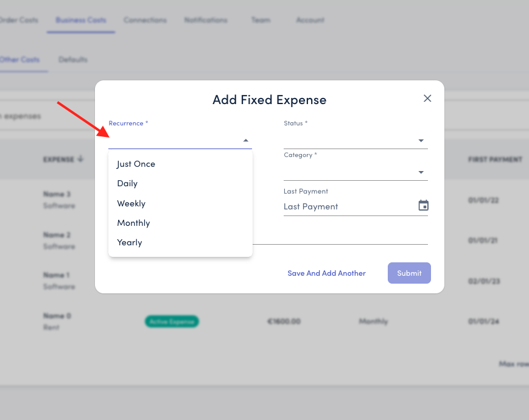Image resolution: width=529 pixels, height=420 pixels.
Task: Switch to the Defaults sub-tab
Action: pyautogui.click(x=73, y=60)
